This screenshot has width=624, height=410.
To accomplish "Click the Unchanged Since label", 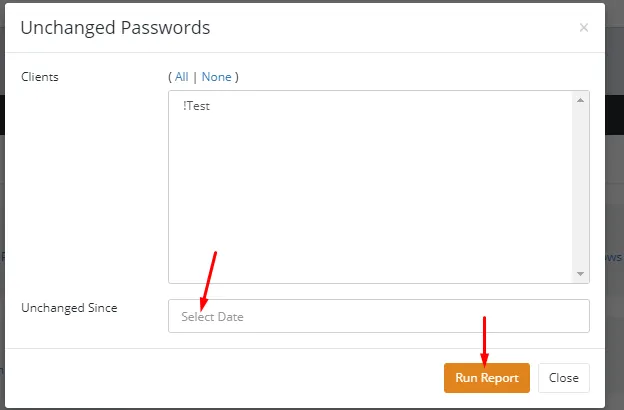I will coord(69,308).
